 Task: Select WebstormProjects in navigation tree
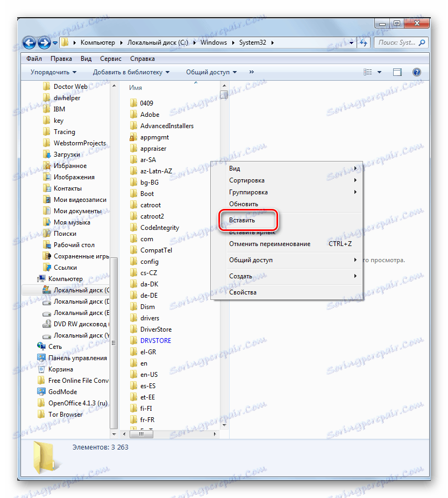(x=80, y=143)
